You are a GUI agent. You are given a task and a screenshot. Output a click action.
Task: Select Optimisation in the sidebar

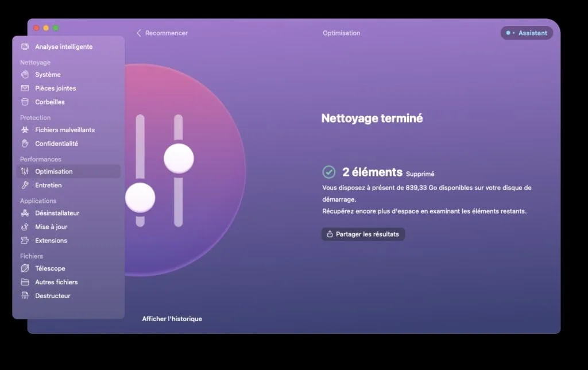click(x=53, y=171)
